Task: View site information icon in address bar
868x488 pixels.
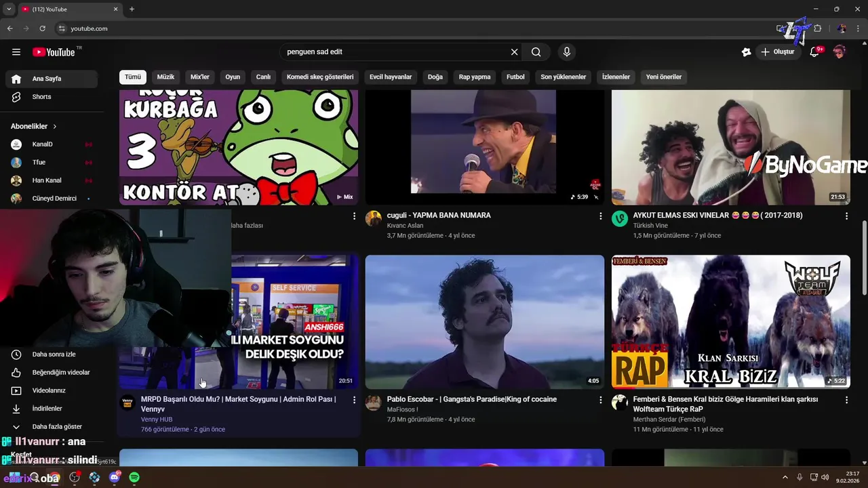Action: pyautogui.click(x=62, y=28)
